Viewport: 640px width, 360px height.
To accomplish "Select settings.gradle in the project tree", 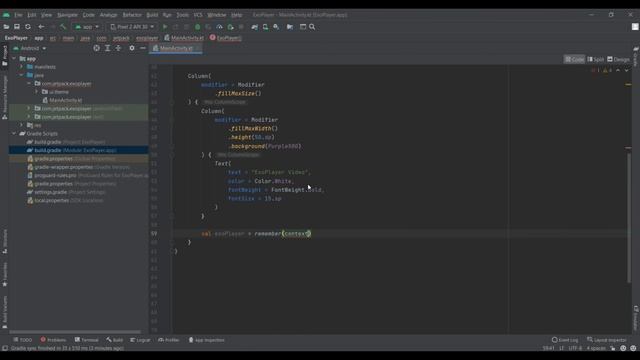I will pyautogui.click(x=66, y=192).
